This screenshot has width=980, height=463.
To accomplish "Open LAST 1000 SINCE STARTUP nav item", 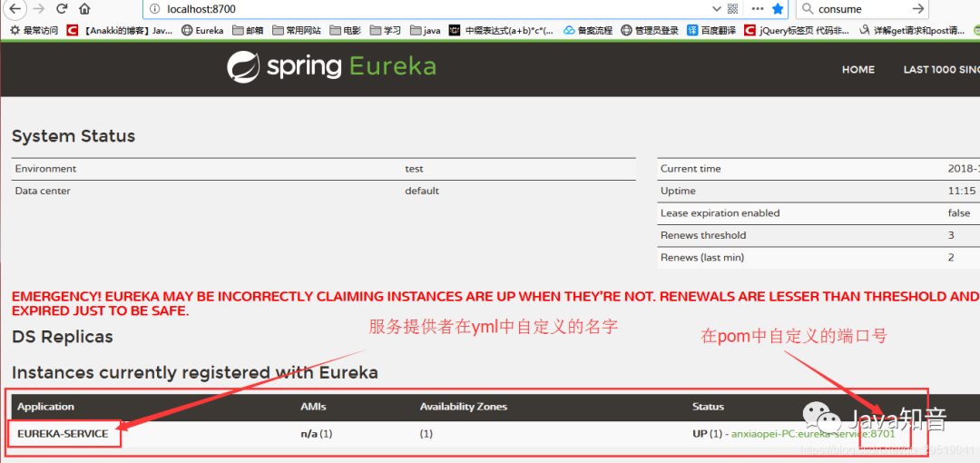I will (x=941, y=70).
